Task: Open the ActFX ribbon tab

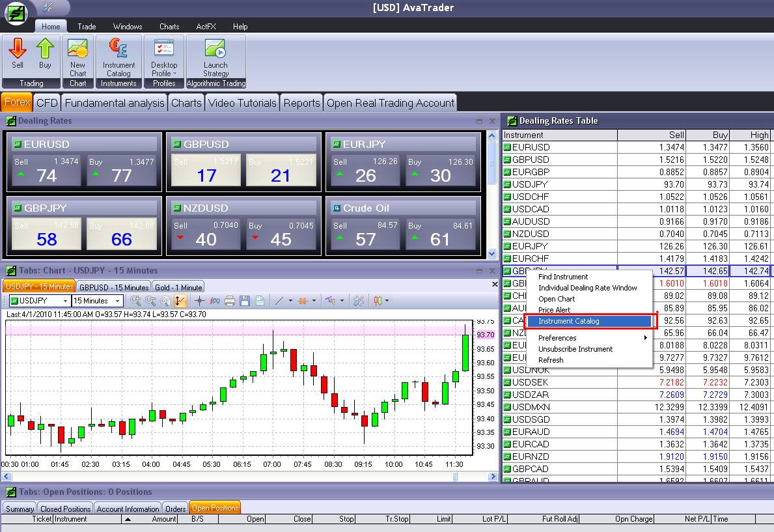Action: (206, 26)
